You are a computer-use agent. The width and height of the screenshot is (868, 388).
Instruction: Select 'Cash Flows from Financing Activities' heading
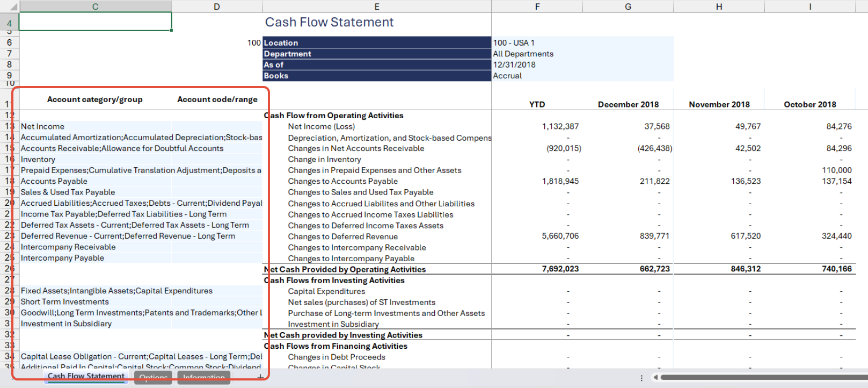(x=335, y=346)
